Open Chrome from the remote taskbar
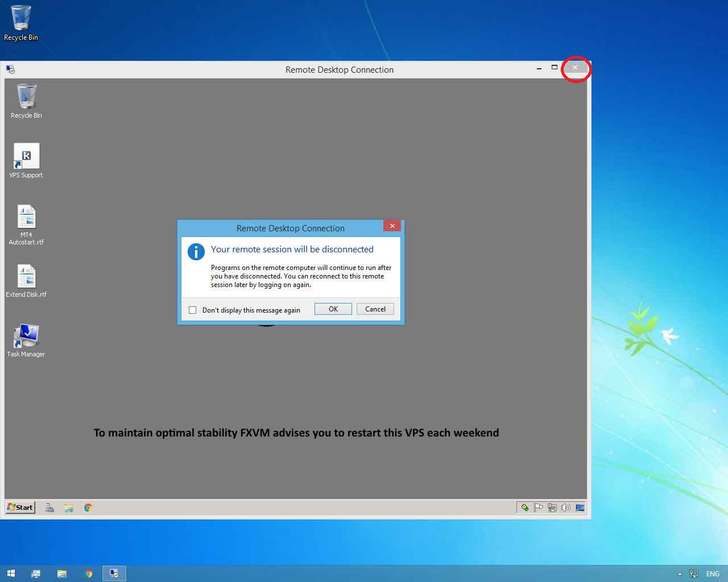This screenshot has height=582, width=728. [88, 508]
